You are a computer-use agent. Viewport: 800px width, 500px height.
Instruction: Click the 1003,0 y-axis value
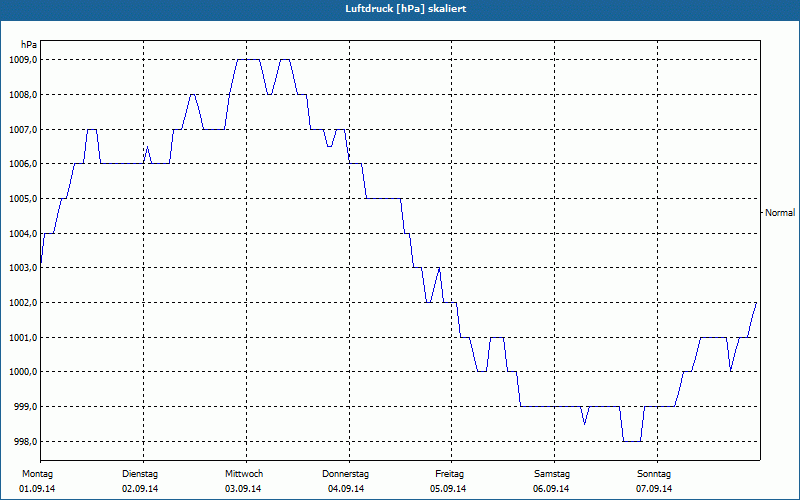[x=23, y=268]
